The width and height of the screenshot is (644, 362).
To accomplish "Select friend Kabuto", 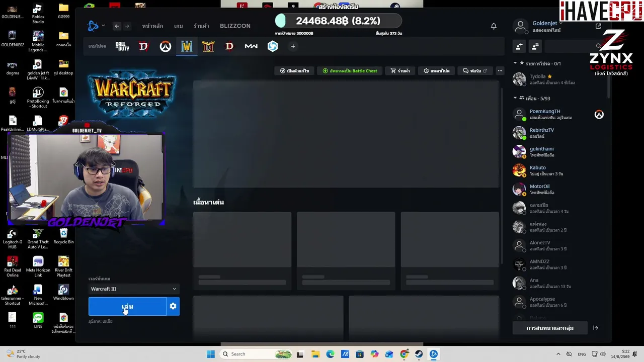I will tap(558, 170).
